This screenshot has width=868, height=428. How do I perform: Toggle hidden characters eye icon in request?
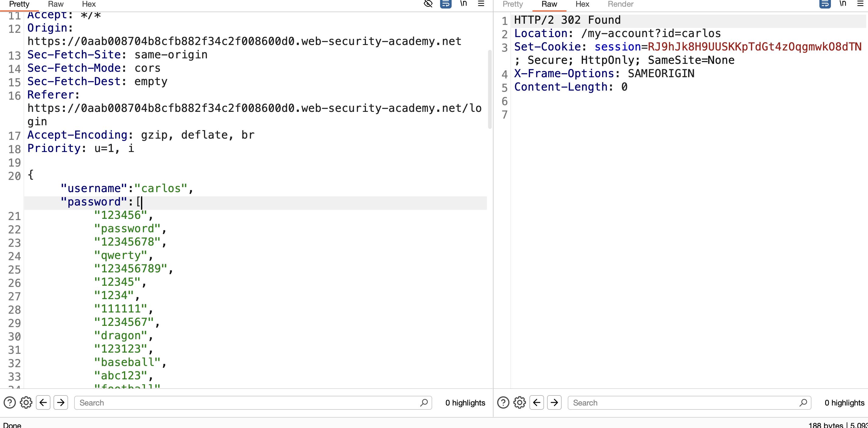click(x=428, y=4)
